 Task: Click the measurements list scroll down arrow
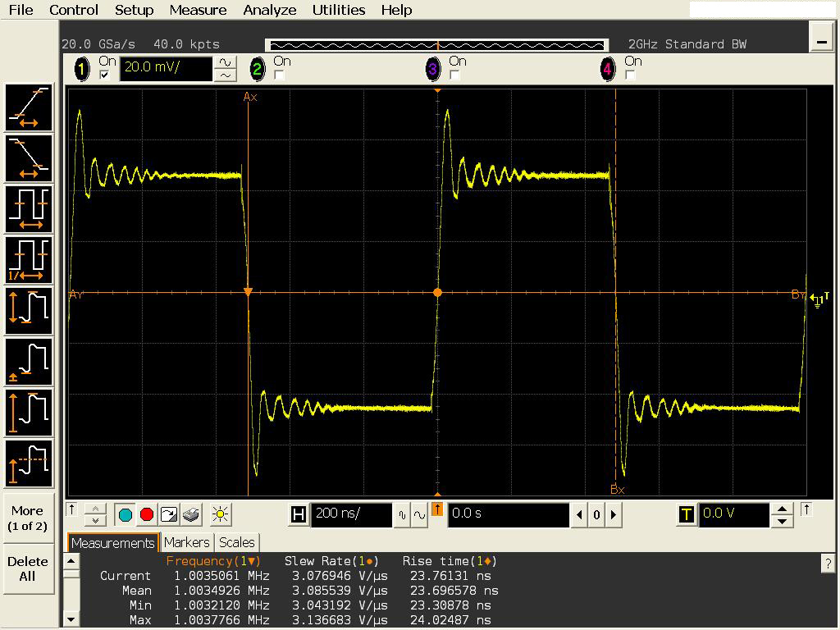point(71,619)
